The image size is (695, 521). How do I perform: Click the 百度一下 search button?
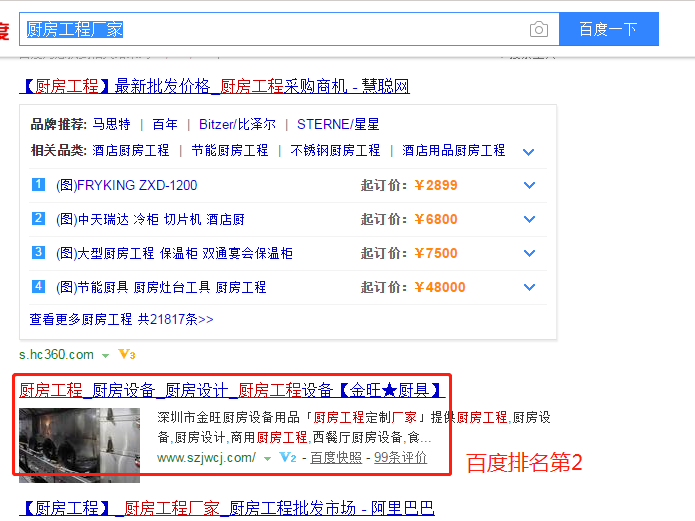click(608, 29)
